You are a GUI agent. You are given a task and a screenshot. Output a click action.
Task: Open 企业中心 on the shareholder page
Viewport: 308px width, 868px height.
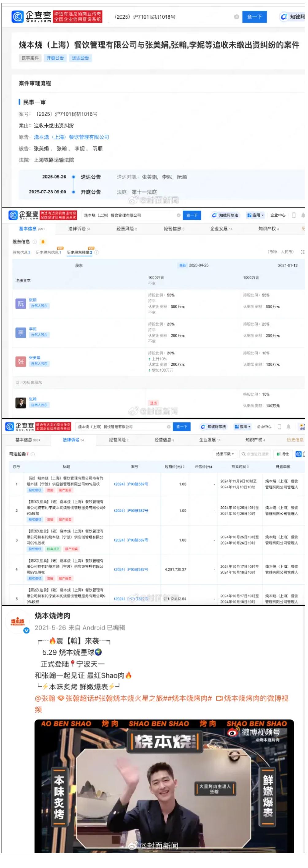(x=278, y=215)
